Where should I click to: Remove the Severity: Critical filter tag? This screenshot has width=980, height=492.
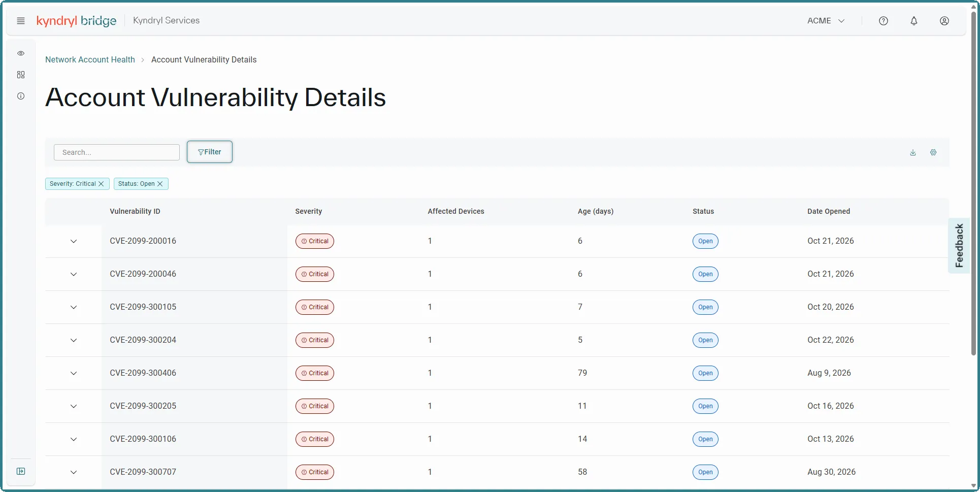click(x=101, y=184)
